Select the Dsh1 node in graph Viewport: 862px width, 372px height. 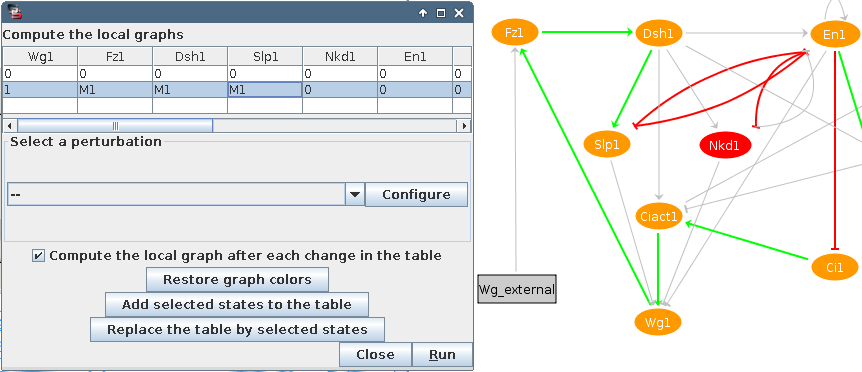tap(659, 34)
